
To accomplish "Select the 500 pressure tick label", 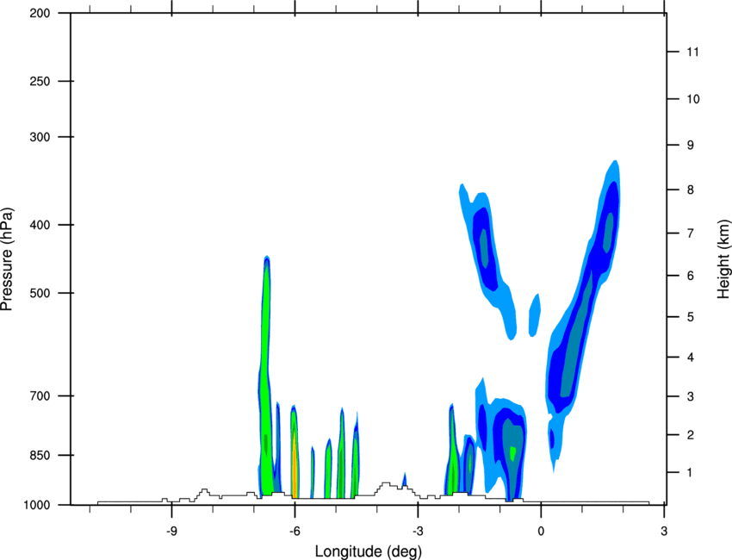I will pyautogui.click(x=40, y=293).
